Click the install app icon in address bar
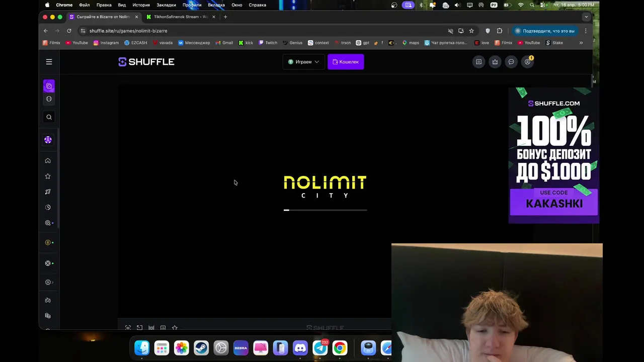644x362 pixels. (461, 31)
